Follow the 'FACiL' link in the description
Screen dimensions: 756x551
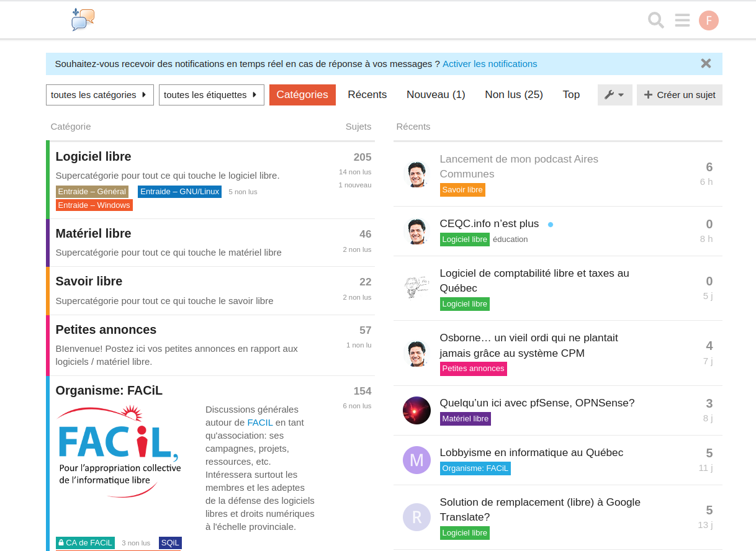click(x=260, y=423)
